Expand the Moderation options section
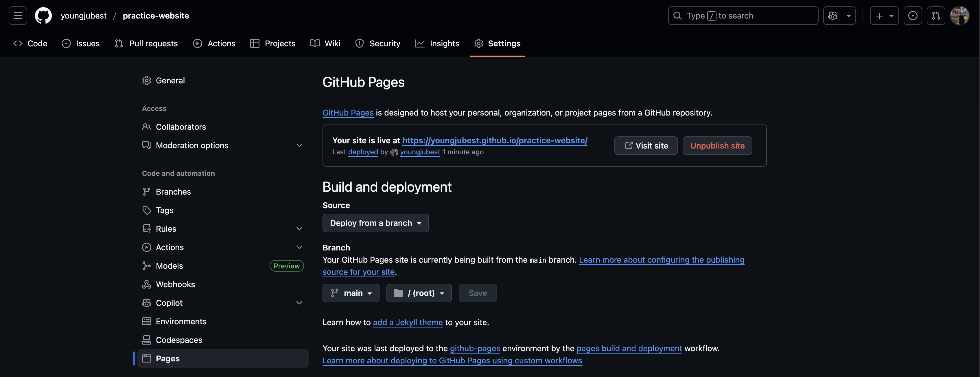Viewport: 980px width, 377px height. tap(299, 145)
